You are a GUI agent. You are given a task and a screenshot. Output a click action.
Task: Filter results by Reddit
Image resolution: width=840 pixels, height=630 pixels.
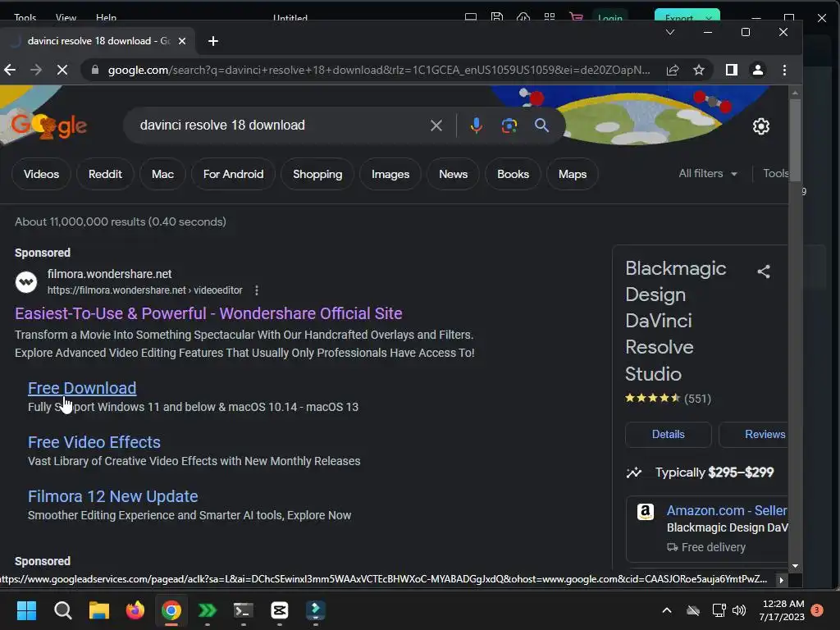[105, 174]
